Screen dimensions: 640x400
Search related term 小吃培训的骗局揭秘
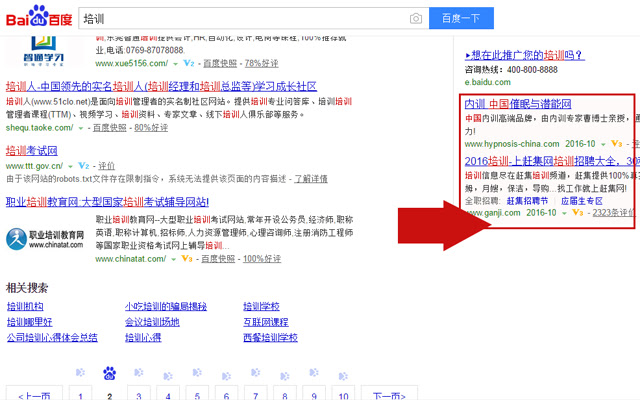click(166, 307)
